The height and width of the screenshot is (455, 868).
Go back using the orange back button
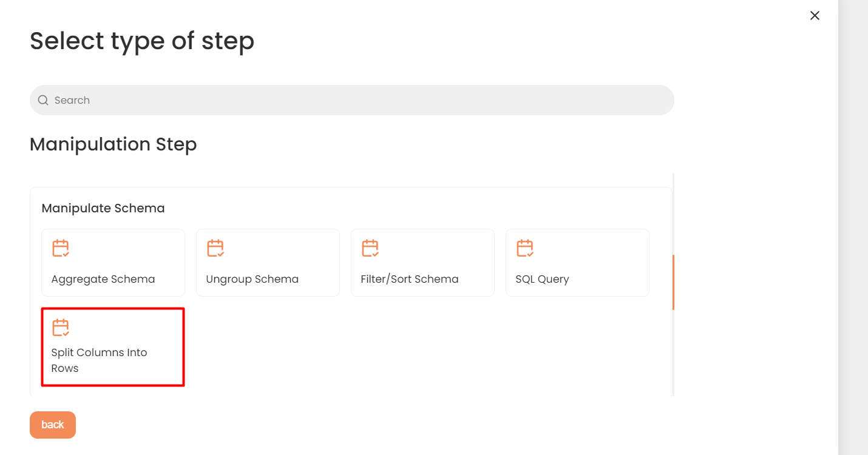(53, 425)
